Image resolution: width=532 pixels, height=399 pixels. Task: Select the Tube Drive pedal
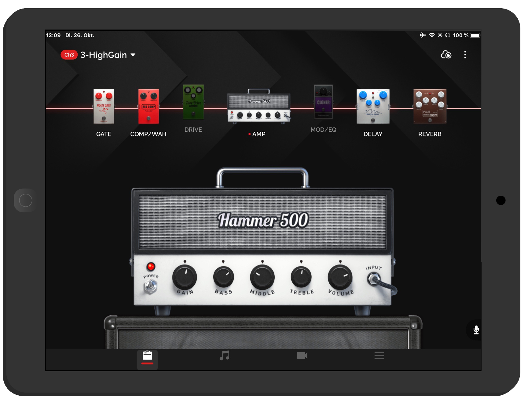tap(193, 102)
